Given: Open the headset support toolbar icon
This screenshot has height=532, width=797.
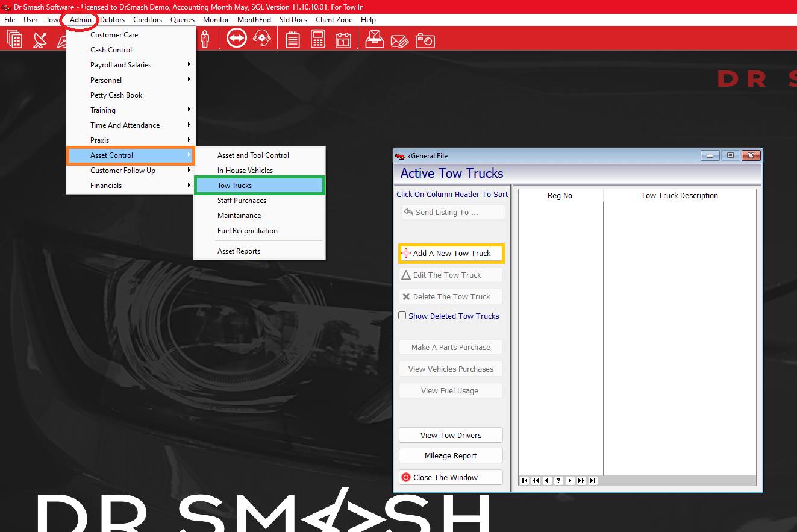Looking at the screenshot, I should click(x=261, y=38).
